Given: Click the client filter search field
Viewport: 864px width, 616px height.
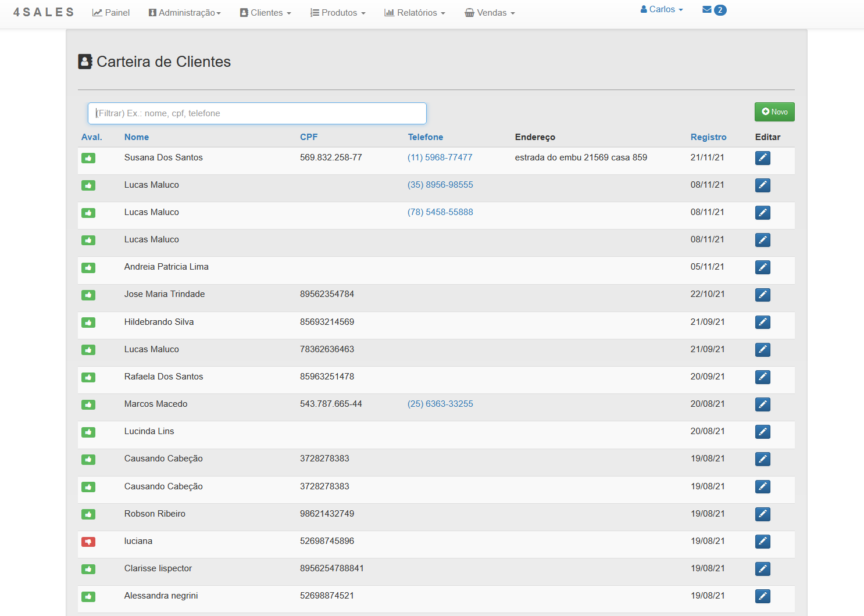Looking at the screenshot, I should [257, 113].
